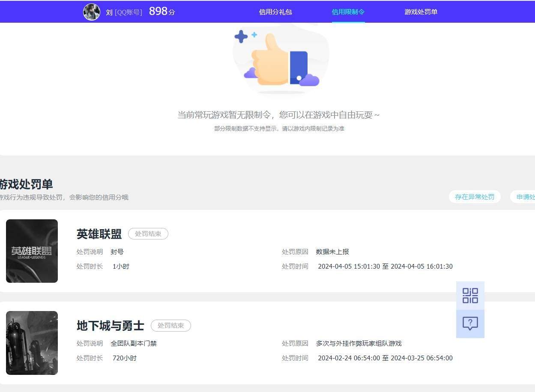Click the 地下城与勇士 title text
535x392 pixels.
point(111,326)
